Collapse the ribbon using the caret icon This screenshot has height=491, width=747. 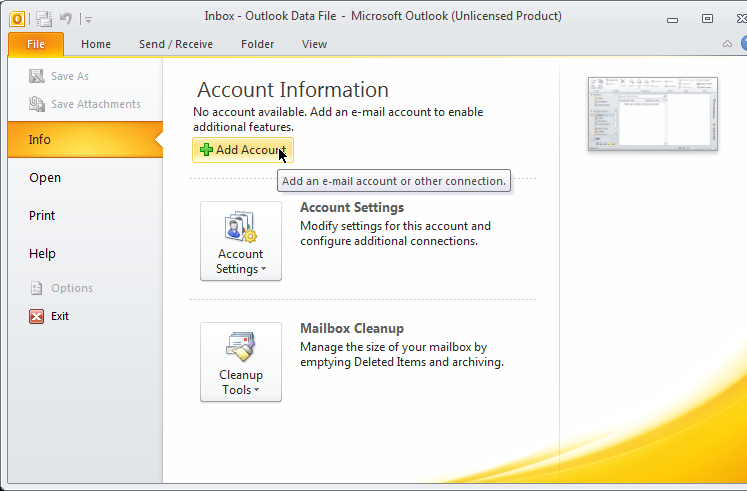tap(727, 44)
